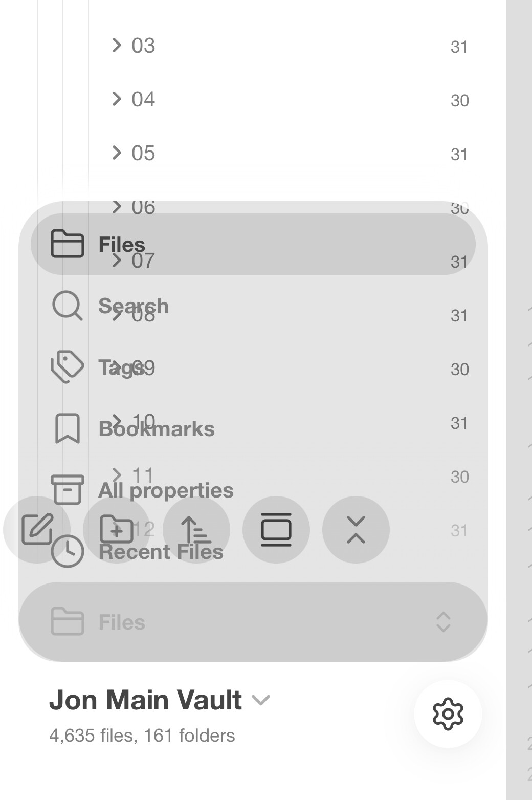Open vault settings gear icon
The height and width of the screenshot is (800, 532).
tap(448, 713)
